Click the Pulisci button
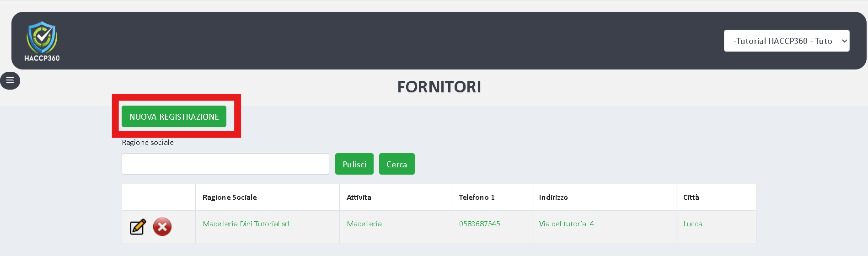The width and height of the screenshot is (868, 256). coord(354,164)
